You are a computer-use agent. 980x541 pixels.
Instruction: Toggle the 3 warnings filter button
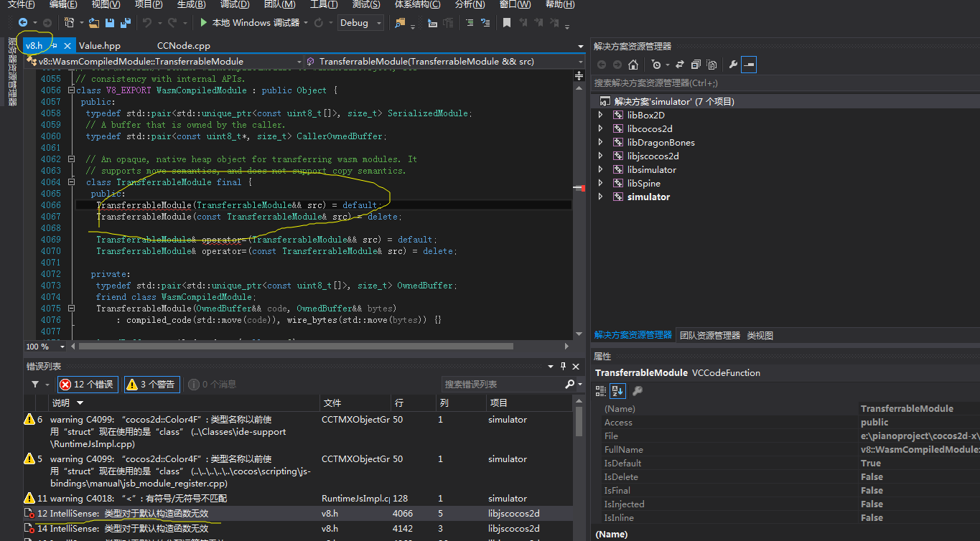152,385
